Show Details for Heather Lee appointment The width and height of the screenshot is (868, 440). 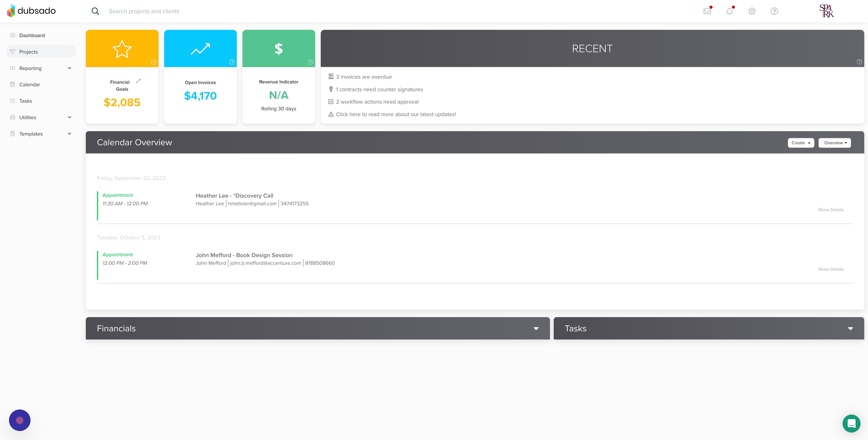click(831, 209)
